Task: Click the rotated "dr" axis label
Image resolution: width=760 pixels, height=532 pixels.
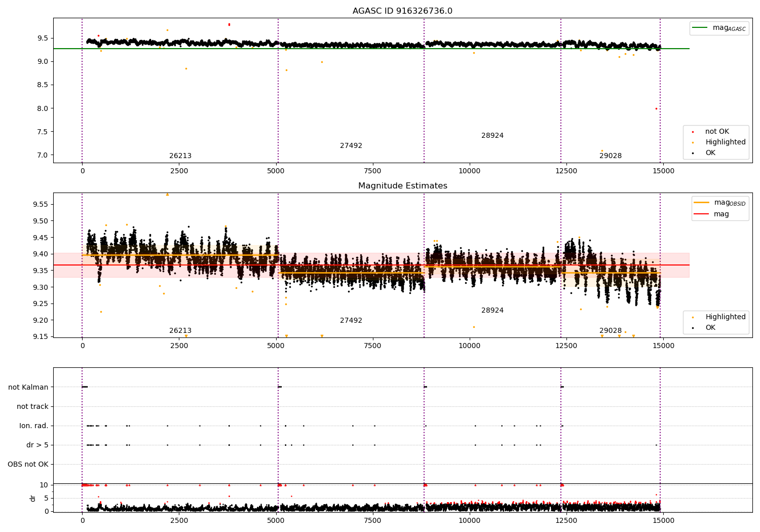Action: click(33, 498)
